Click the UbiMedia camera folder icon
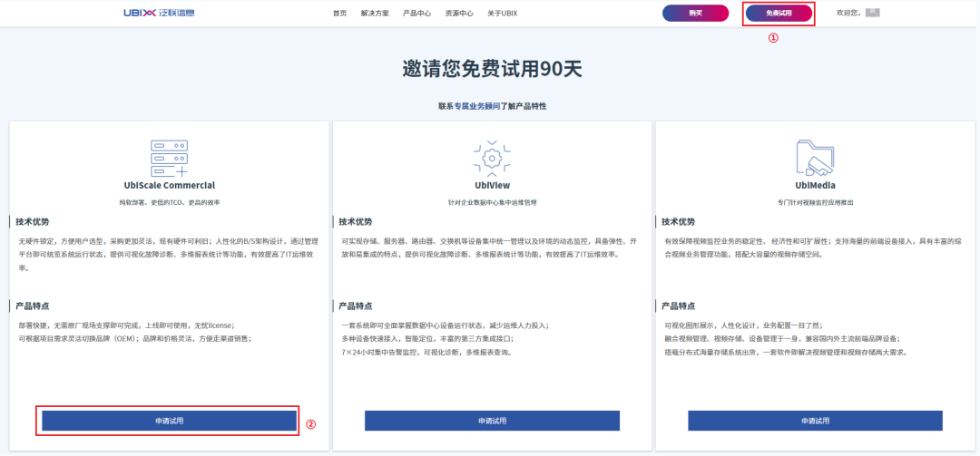Viewport: 980px width, 456px height. 815,158
